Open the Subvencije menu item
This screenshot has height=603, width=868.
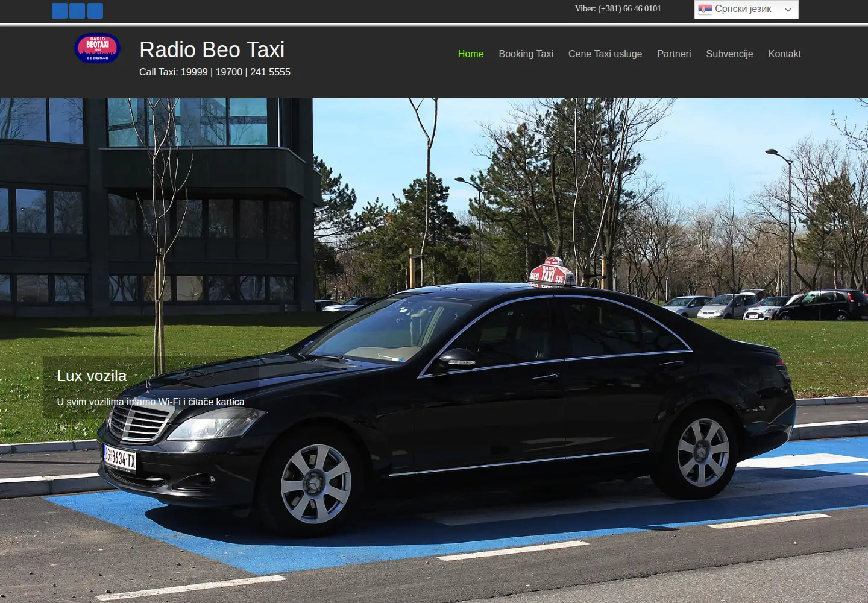pyautogui.click(x=729, y=54)
